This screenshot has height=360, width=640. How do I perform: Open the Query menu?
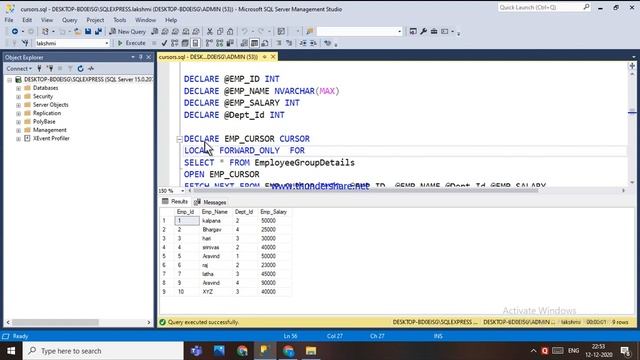(x=69, y=20)
